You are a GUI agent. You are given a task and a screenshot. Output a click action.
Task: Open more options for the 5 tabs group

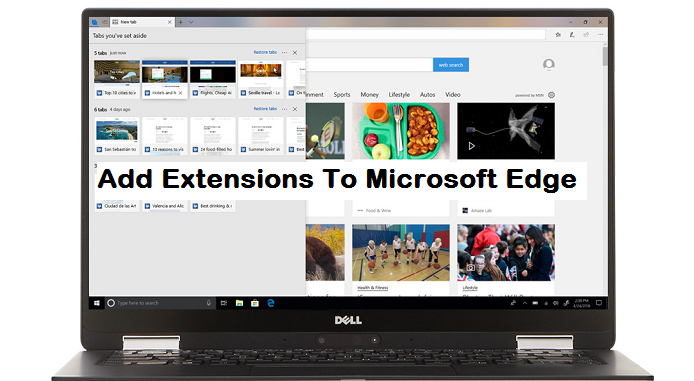(284, 53)
